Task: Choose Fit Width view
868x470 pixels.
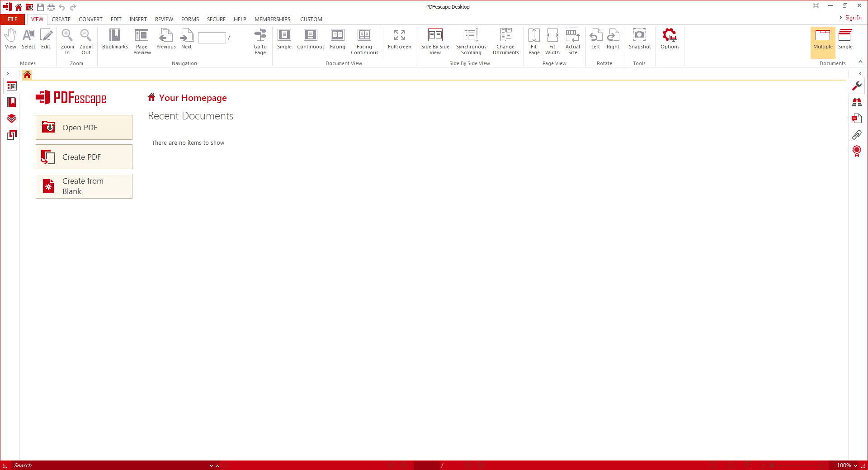Action: coord(552,42)
